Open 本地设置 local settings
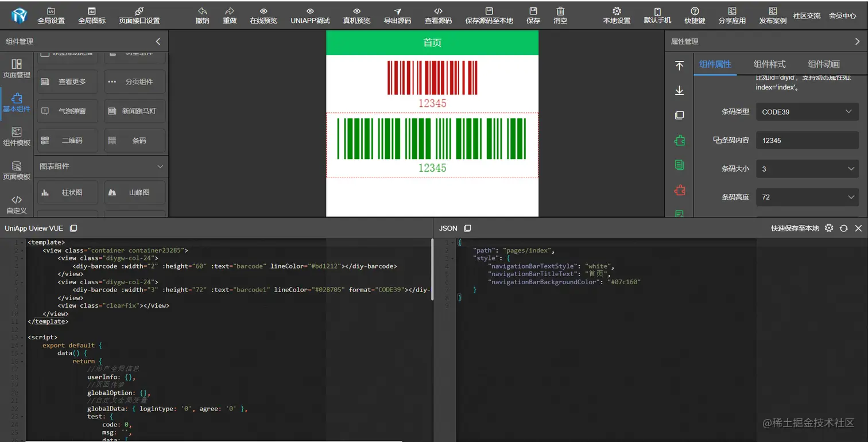Image resolution: width=868 pixels, height=442 pixels. pyautogui.click(x=617, y=15)
